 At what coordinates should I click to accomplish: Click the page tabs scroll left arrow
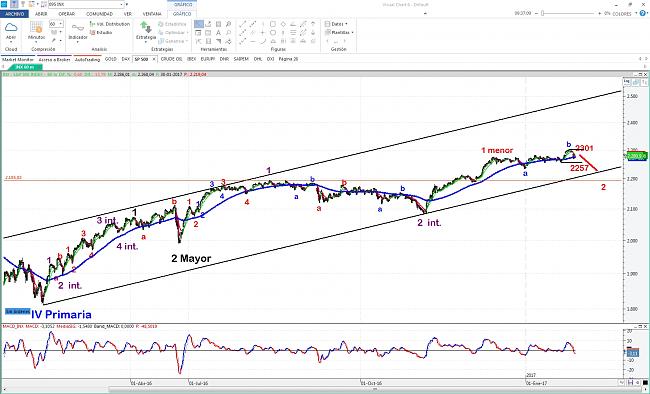640,59
